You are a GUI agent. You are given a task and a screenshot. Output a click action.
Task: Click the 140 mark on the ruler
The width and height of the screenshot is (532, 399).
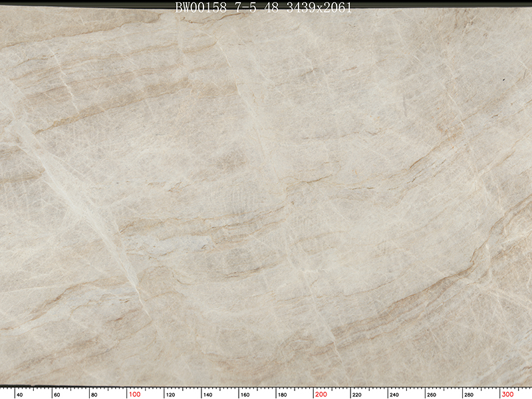point(209,394)
